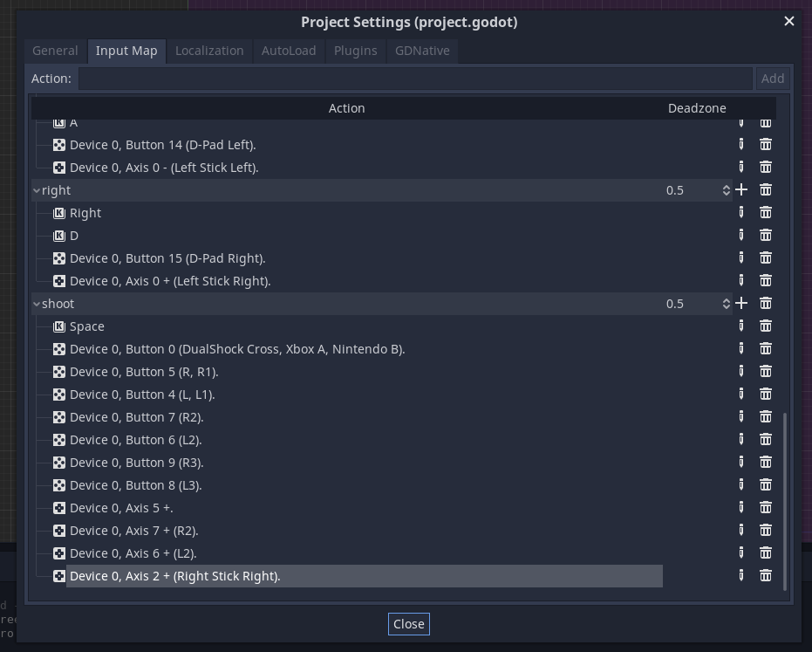Adjust the right deadzone stepper arrows

coord(726,190)
